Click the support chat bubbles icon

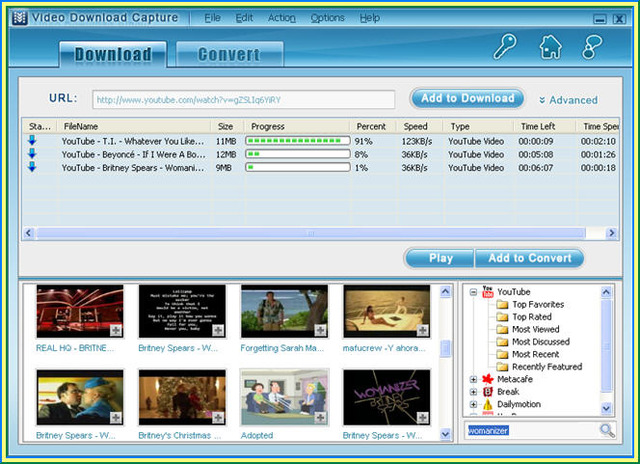point(591,47)
